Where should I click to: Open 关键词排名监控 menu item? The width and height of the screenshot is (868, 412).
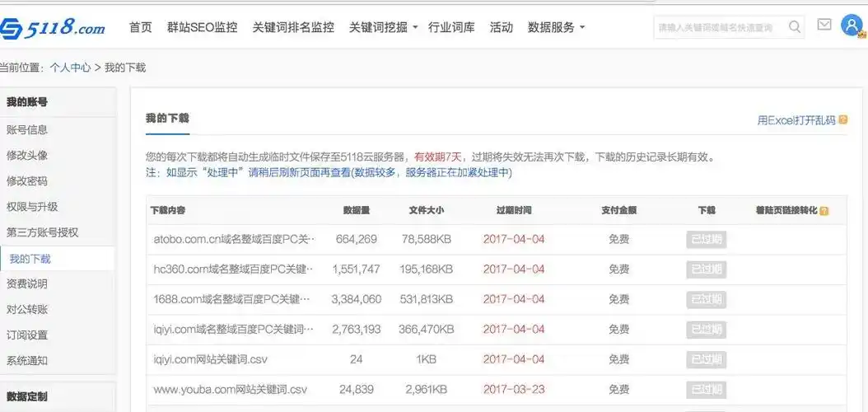click(x=293, y=27)
